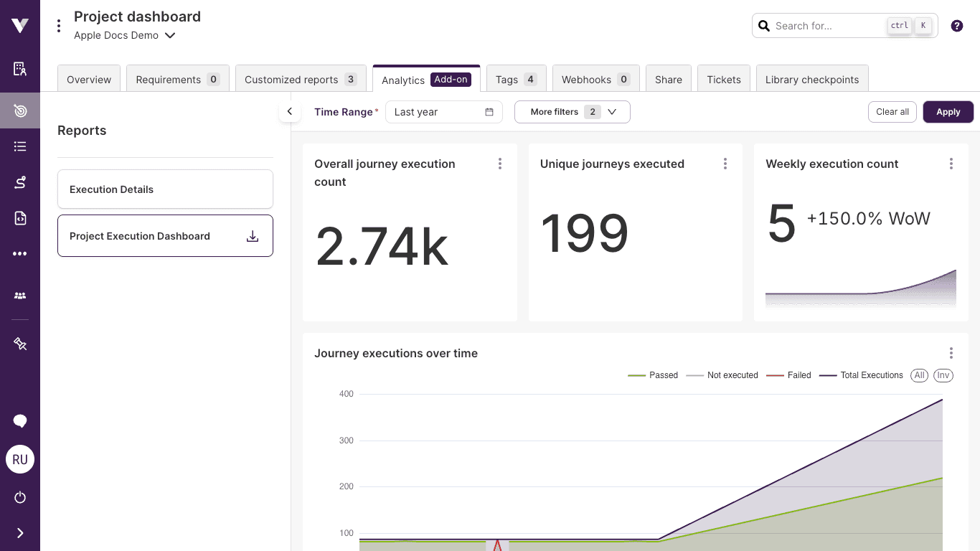Open the help question mark icon

coord(956,25)
